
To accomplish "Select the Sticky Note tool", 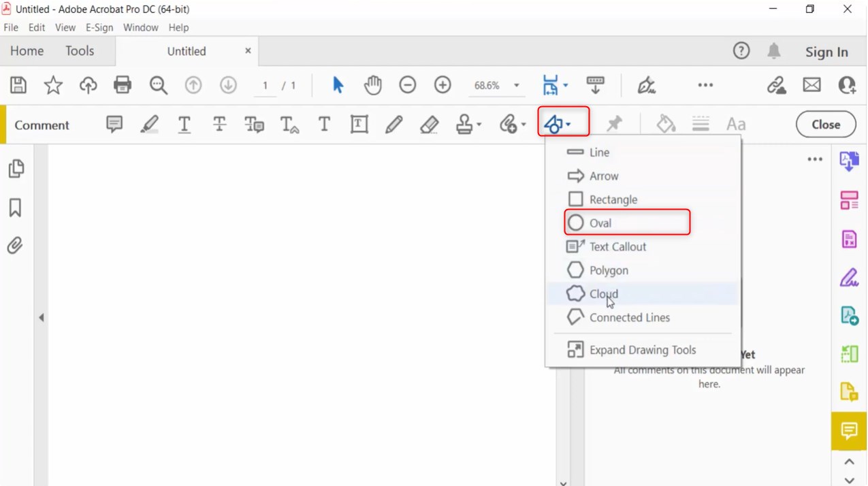I will [114, 125].
